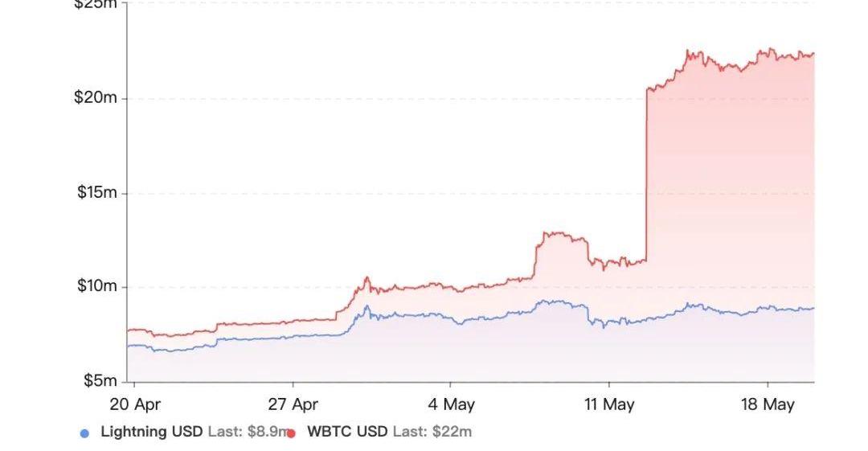Click the right end of the blue line

pyautogui.click(x=813, y=308)
